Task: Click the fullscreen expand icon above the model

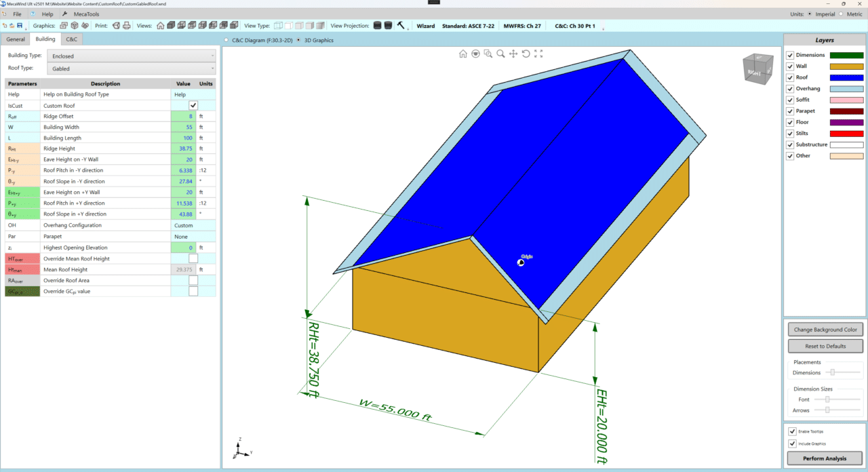Action: pos(538,54)
